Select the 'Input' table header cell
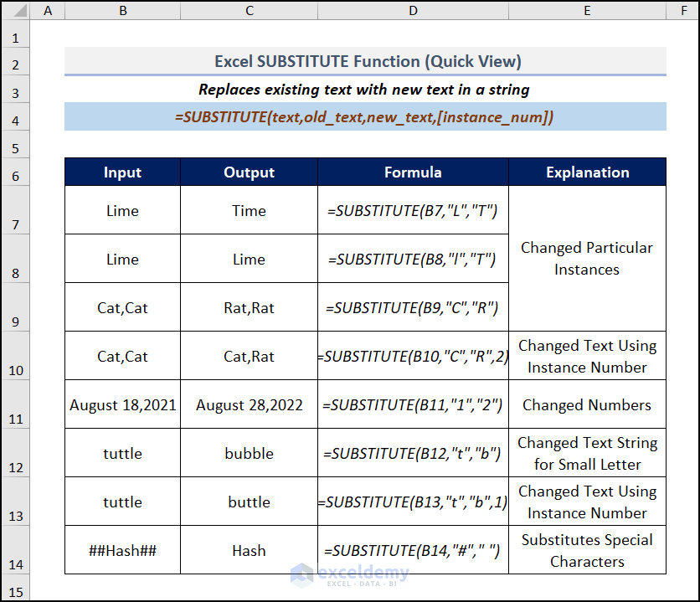Screen dimensions: 700x602 pyautogui.click(x=122, y=172)
